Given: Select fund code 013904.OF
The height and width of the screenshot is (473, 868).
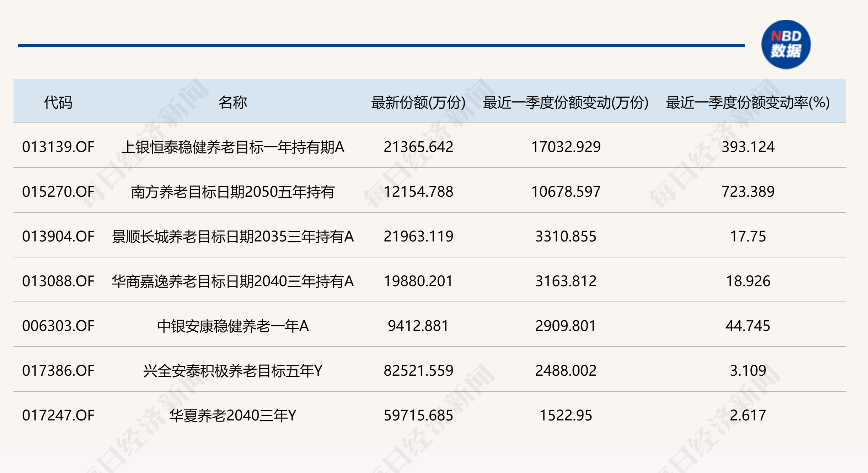Looking at the screenshot, I should pos(58,236).
